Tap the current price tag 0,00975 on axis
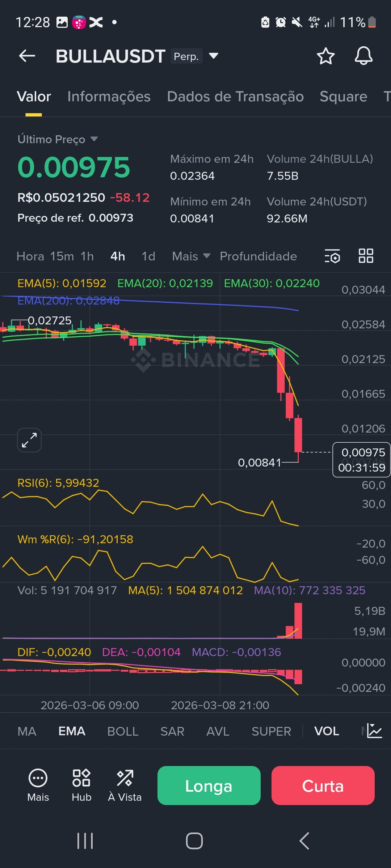391x868 pixels. tap(362, 460)
